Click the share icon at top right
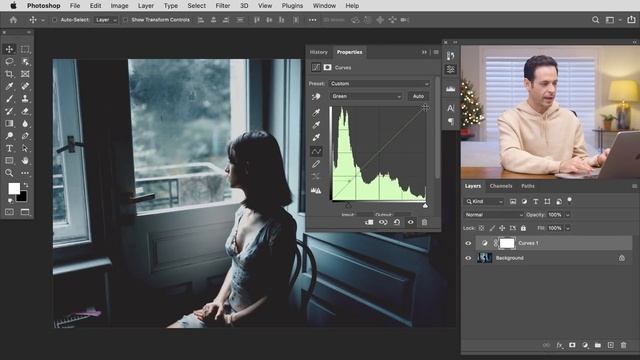This screenshot has height=360, width=640. [x=631, y=20]
